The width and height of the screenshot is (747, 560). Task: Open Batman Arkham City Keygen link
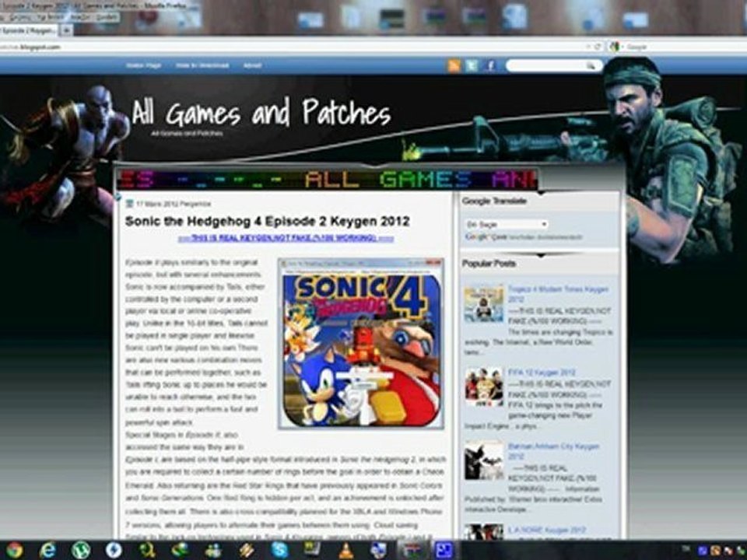pos(553,451)
